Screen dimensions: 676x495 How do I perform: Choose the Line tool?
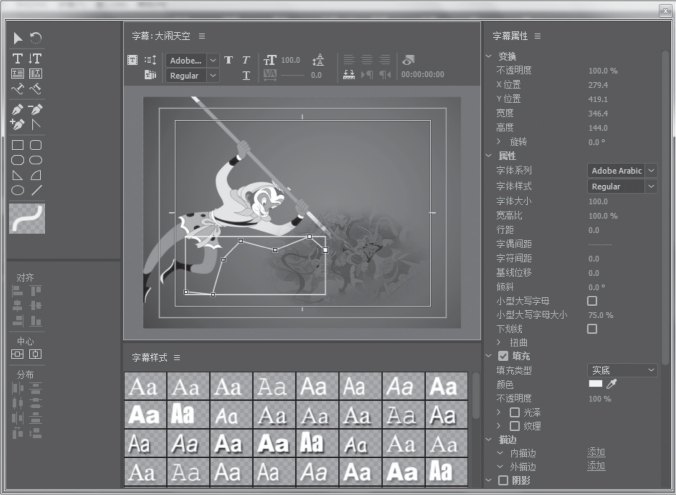[x=37, y=190]
